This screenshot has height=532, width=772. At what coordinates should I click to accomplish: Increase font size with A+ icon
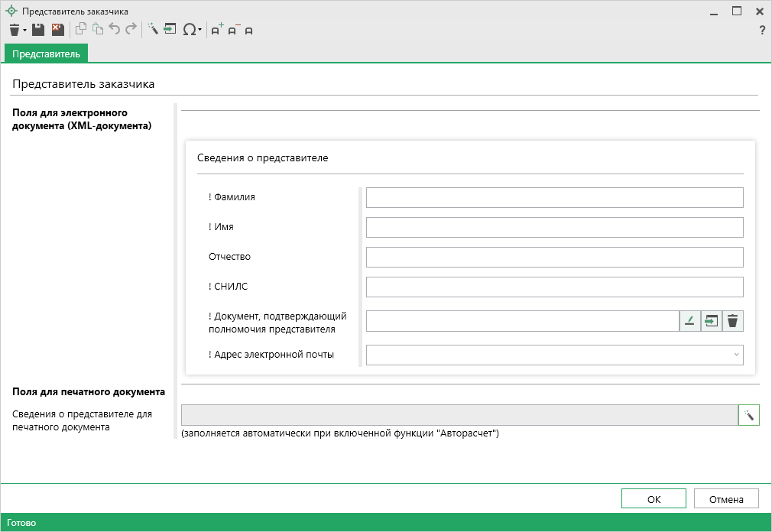[217, 30]
